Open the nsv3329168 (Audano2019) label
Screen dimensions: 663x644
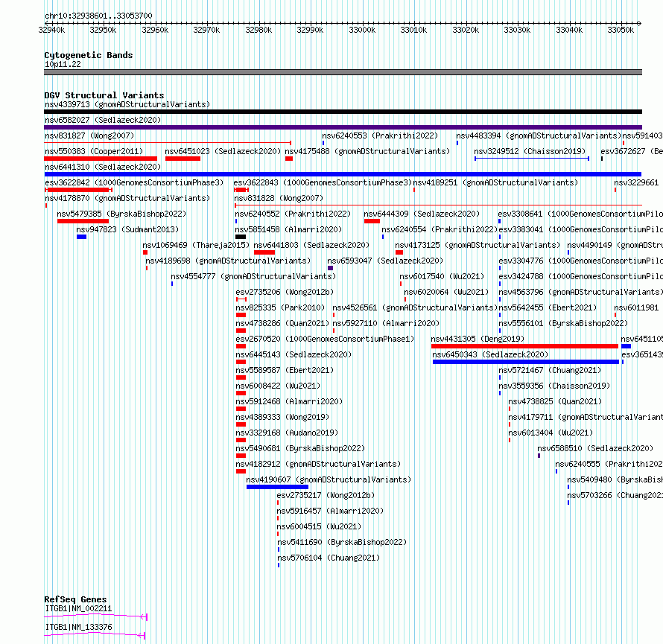click(x=287, y=433)
